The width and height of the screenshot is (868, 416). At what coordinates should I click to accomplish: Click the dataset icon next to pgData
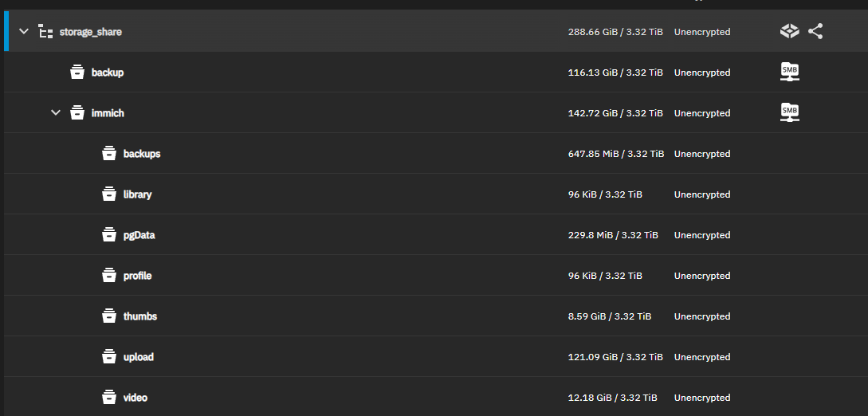point(109,235)
